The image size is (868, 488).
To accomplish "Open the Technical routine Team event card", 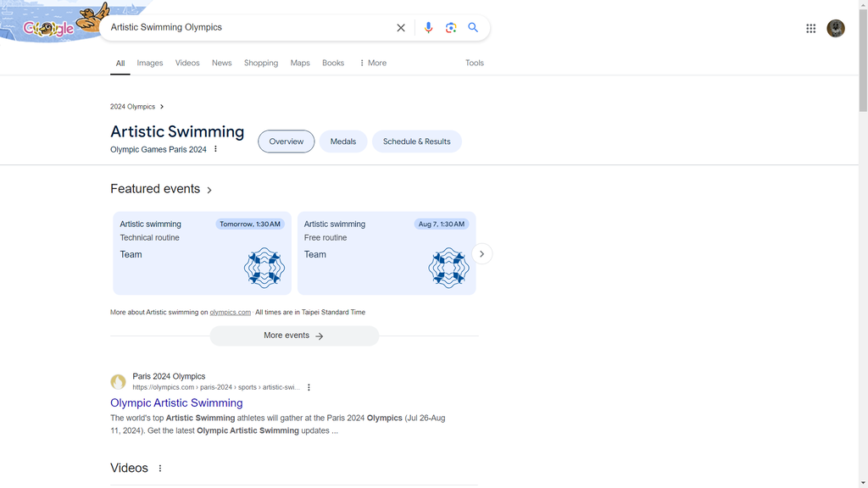I will [x=202, y=253].
